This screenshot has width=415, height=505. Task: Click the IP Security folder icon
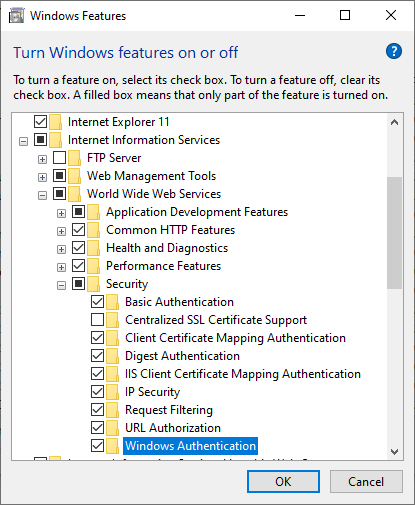[x=112, y=392]
